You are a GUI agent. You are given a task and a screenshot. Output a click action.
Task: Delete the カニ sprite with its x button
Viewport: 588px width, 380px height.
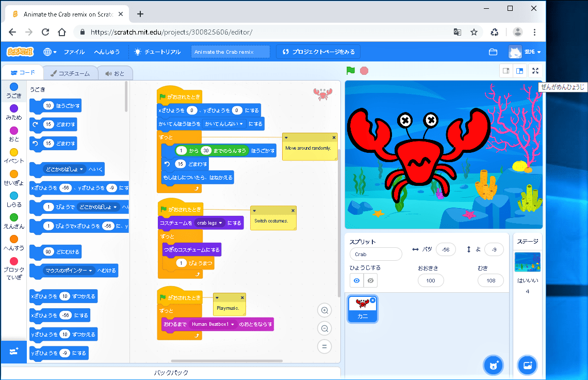(x=372, y=300)
